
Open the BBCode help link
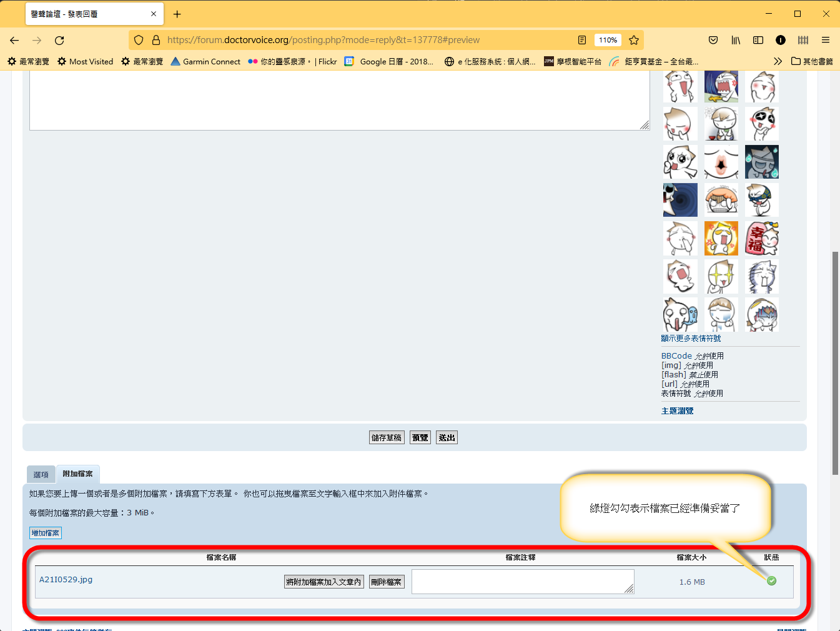pyautogui.click(x=676, y=355)
